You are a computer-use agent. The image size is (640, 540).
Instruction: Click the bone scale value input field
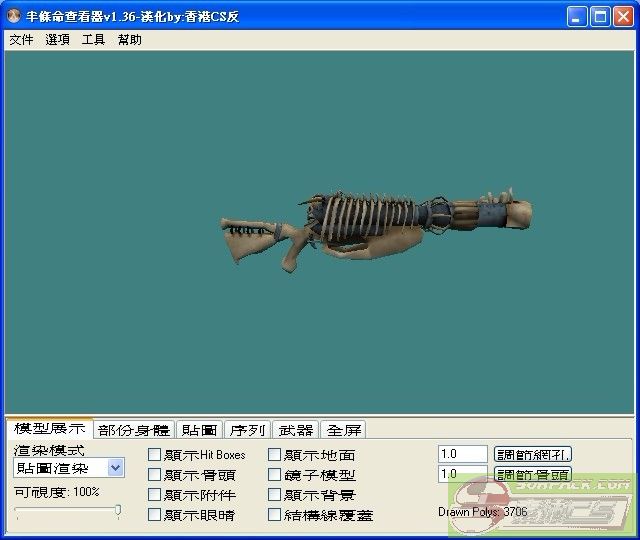click(462, 474)
